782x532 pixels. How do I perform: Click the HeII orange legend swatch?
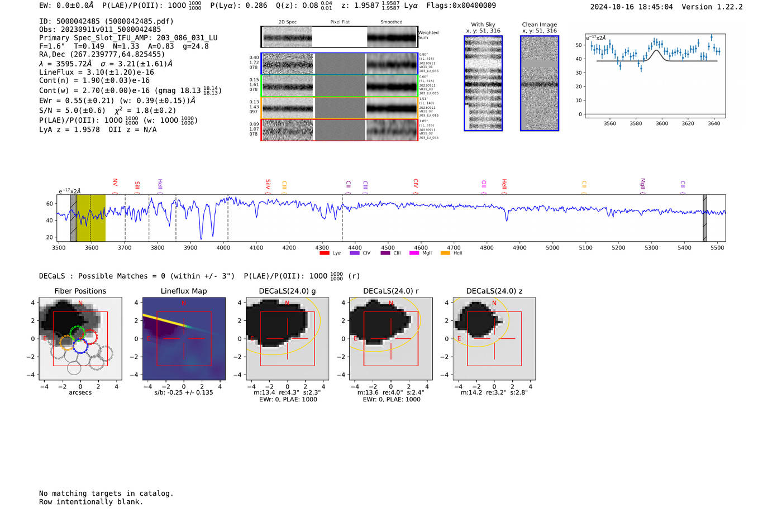pos(445,253)
